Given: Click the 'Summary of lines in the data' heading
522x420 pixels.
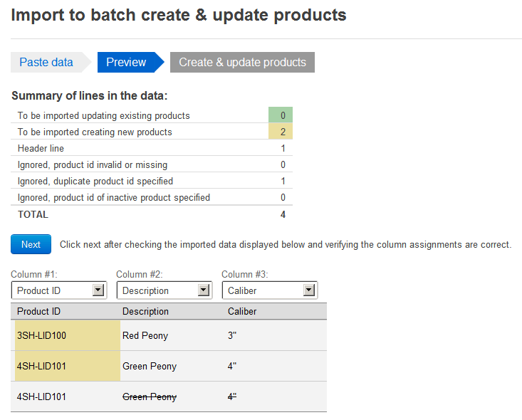Looking at the screenshot, I should (90, 95).
